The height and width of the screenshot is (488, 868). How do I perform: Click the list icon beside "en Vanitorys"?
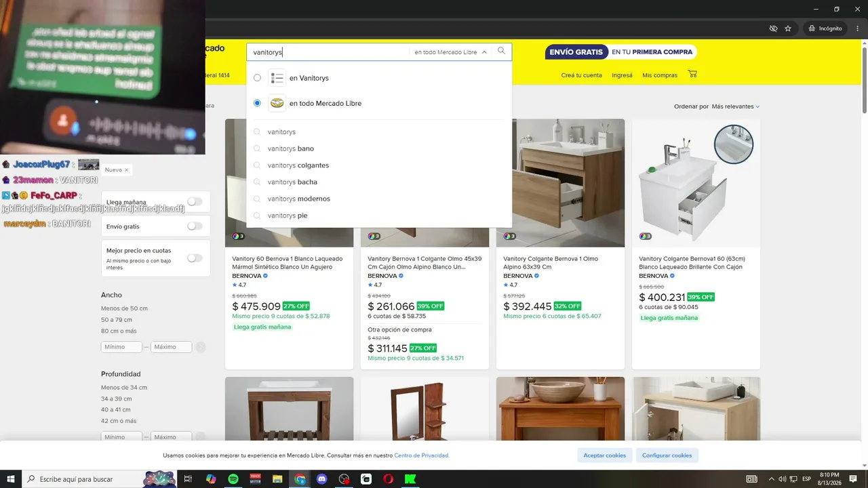point(277,78)
